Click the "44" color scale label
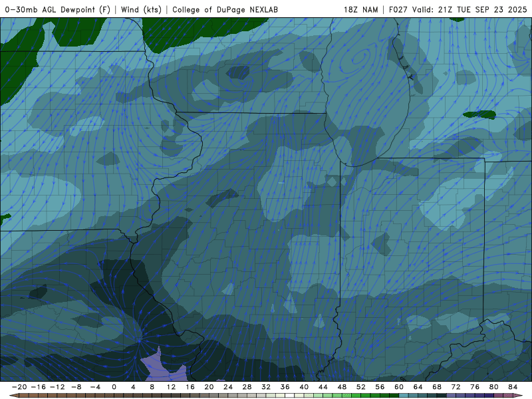The height and width of the screenshot is (399, 532). click(x=323, y=387)
